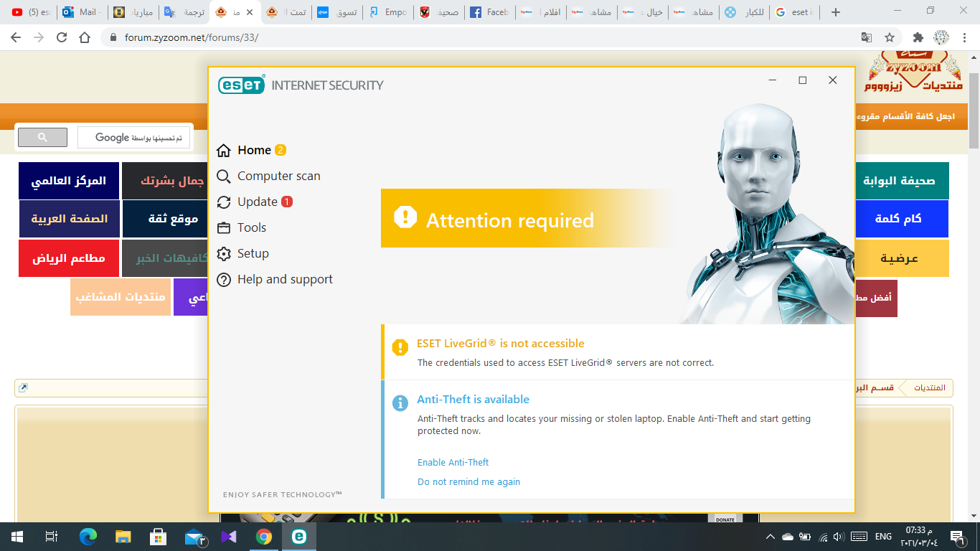
Task: Open Help and support in ESET
Action: pos(275,279)
